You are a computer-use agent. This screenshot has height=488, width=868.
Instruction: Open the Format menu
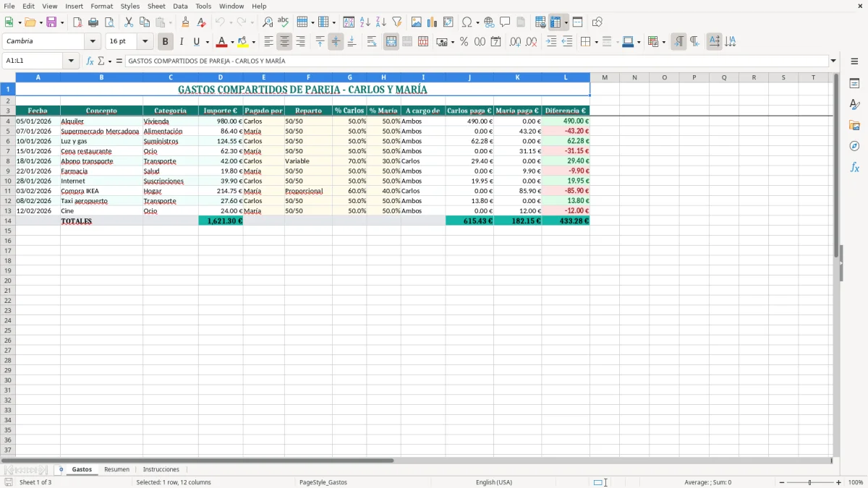coord(102,6)
